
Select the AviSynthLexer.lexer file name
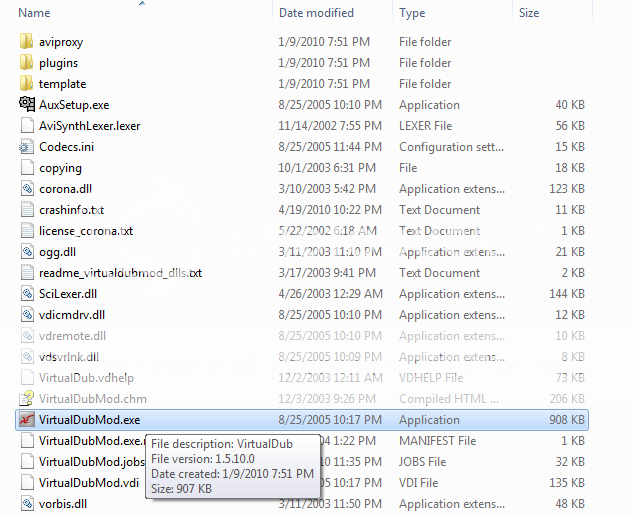[87, 126]
